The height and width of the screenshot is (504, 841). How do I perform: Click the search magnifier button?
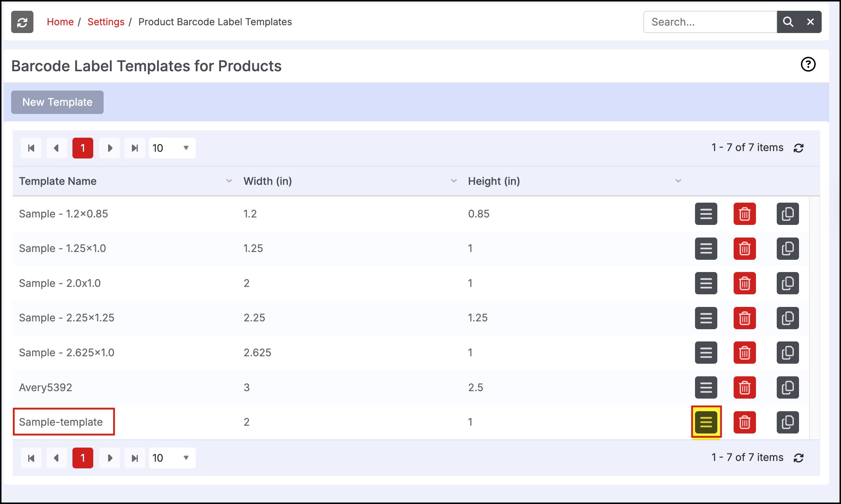coord(788,22)
